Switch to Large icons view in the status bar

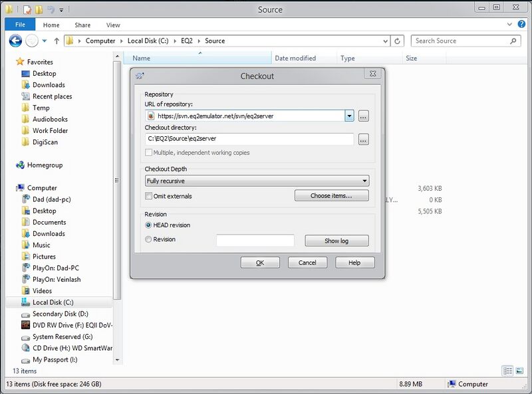tap(519, 372)
